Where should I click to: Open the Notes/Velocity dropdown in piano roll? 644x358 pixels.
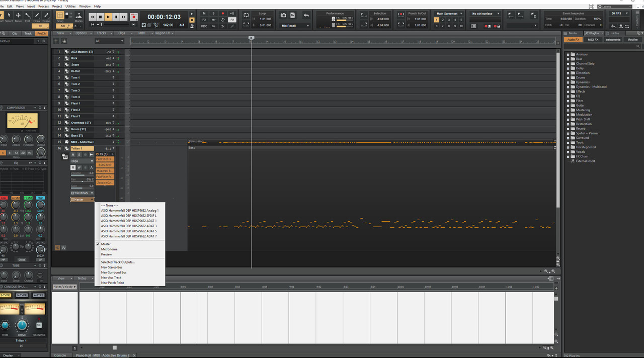(65, 287)
